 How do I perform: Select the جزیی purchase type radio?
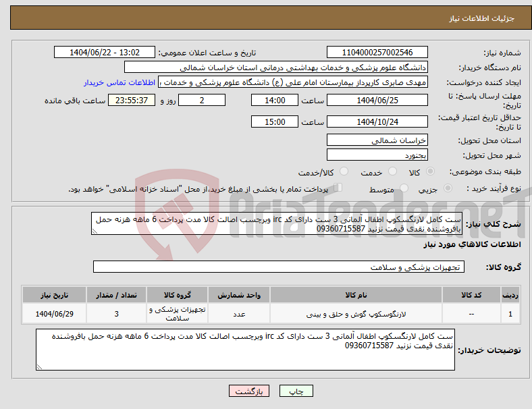pyautogui.click(x=448, y=188)
